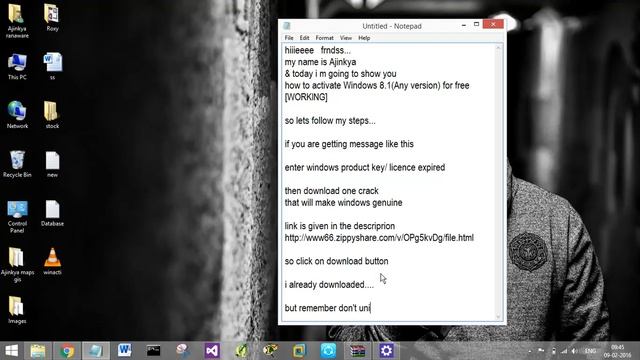Click the Action Center flag icon
Screen dimensions: 640x360
[x=542, y=351]
